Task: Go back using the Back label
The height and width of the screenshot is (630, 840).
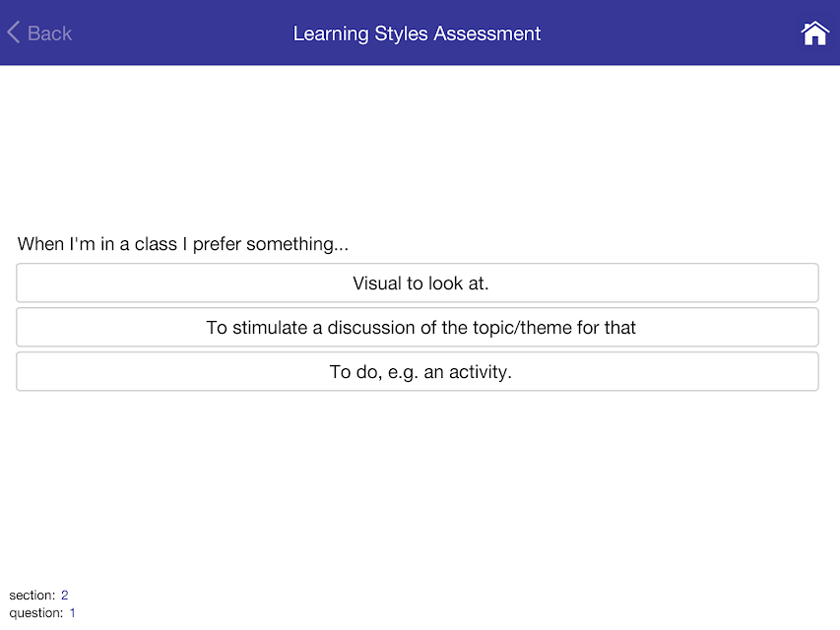Action: click(x=49, y=33)
